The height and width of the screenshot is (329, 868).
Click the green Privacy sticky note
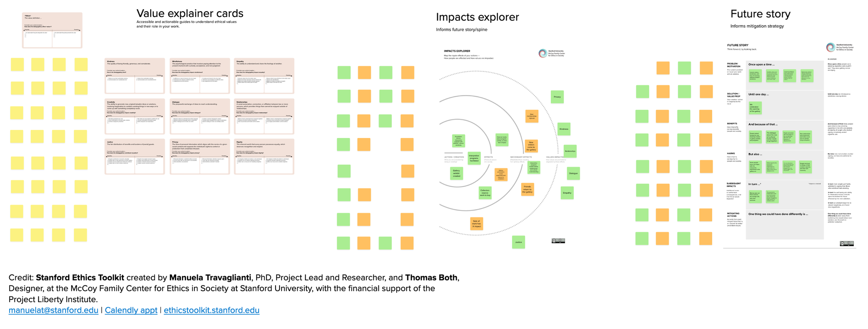(x=557, y=97)
